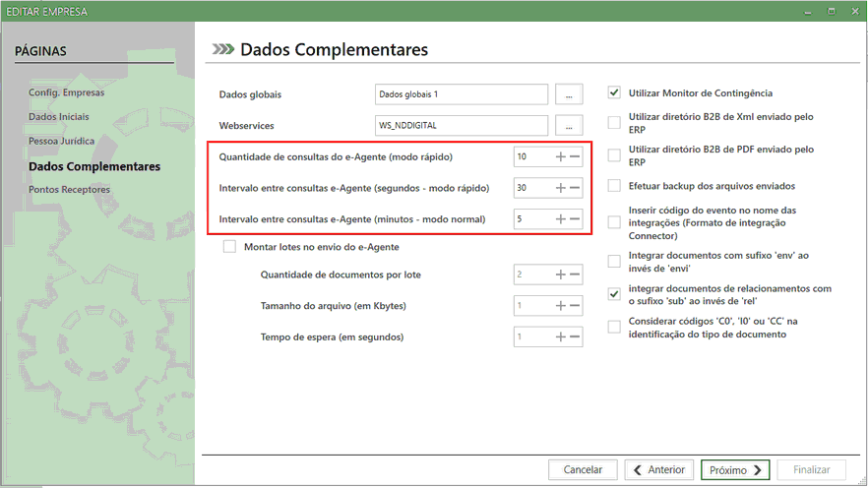
Task: Open browse button for Webservices
Action: tap(569, 126)
